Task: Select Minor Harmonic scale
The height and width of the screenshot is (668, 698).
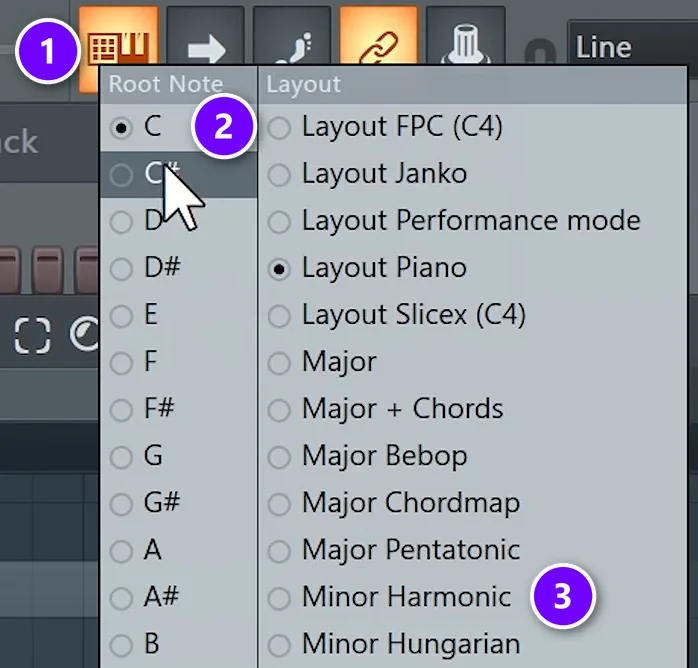Action: click(473, 597)
